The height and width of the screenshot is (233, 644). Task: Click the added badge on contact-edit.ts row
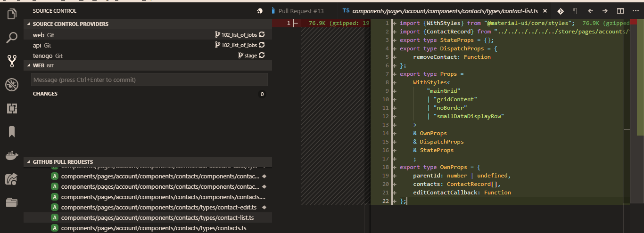click(x=55, y=208)
